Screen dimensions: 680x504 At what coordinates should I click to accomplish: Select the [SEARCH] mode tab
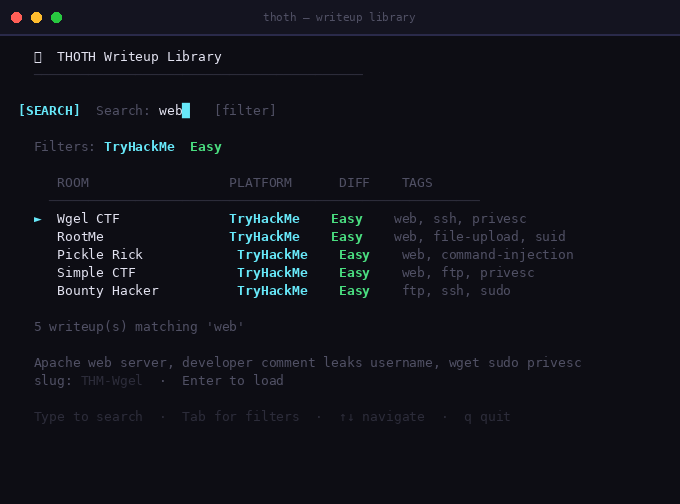click(49, 111)
